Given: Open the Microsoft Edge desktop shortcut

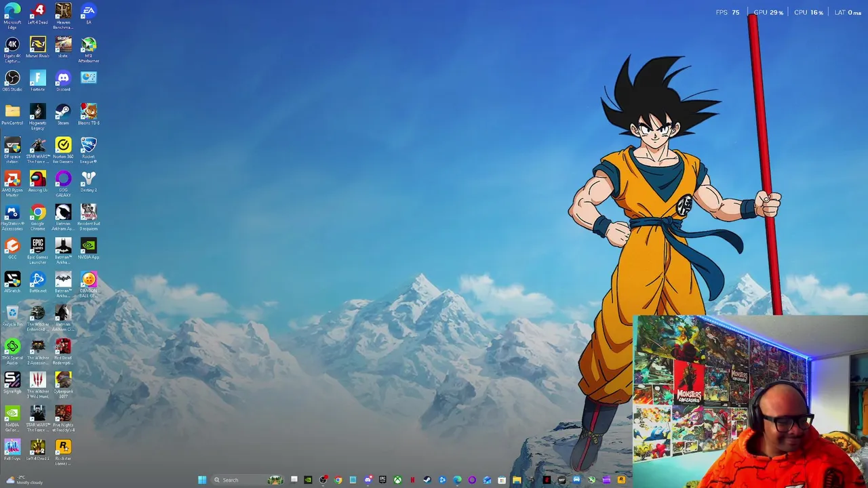Looking at the screenshot, I should [12, 15].
